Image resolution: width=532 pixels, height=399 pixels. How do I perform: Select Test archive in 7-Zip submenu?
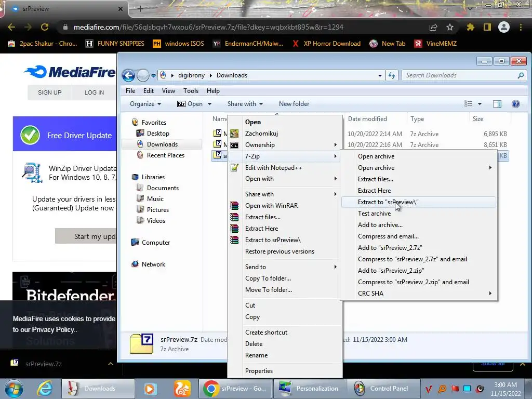click(419, 214)
